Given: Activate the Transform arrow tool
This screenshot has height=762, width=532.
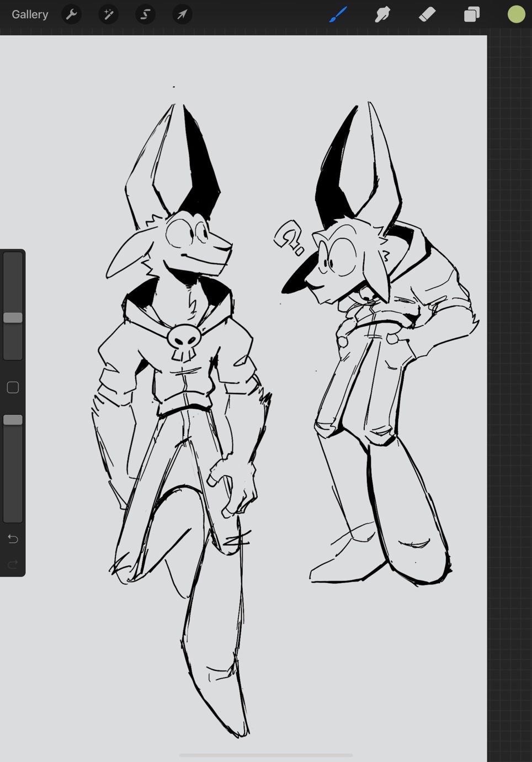Looking at the screenshot, I should click(x=182, y=14).
